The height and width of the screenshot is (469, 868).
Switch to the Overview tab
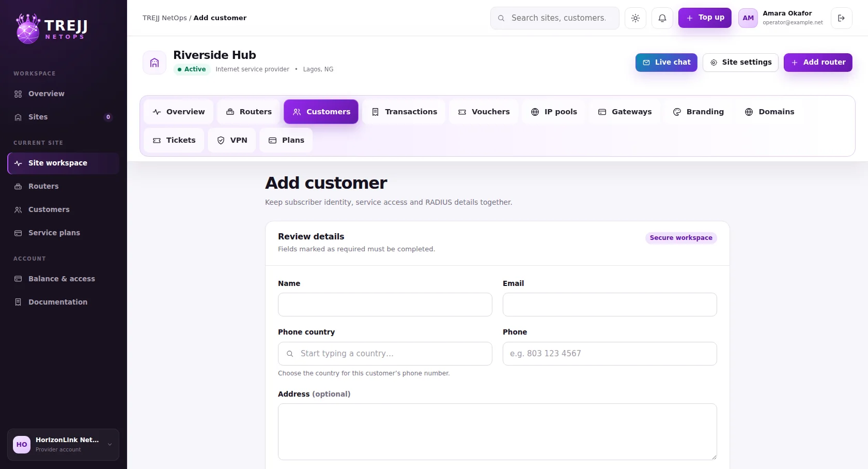click(179, 112)
